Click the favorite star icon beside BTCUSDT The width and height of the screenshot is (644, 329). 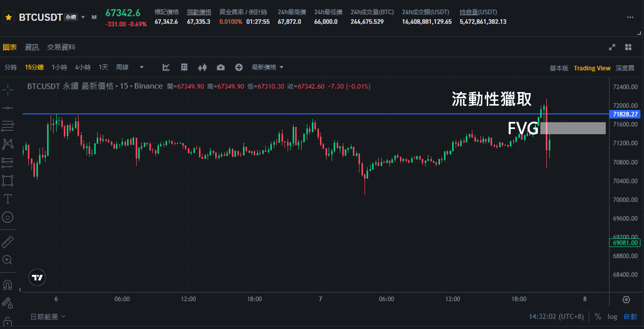pos(9,17)
